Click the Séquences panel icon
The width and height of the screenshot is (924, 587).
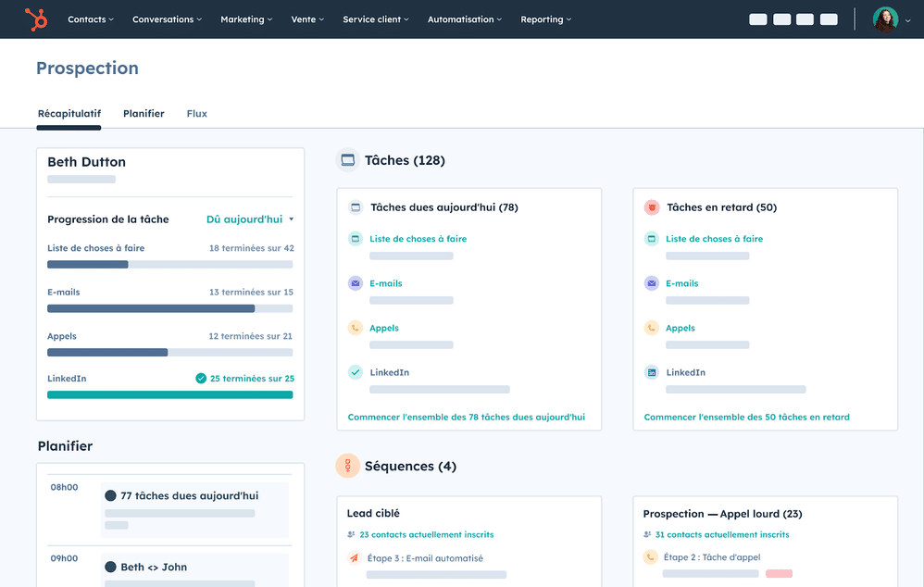click(x=348, y=466)
